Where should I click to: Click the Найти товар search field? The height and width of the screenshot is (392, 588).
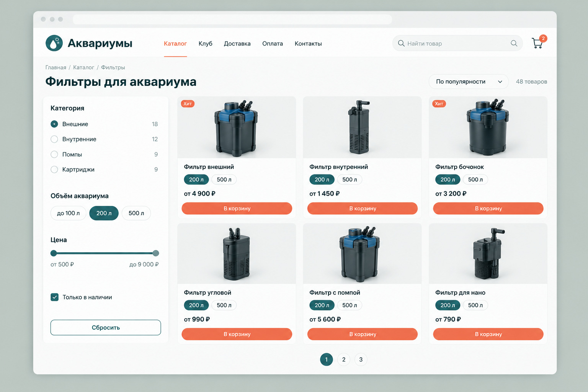(457, 43)
